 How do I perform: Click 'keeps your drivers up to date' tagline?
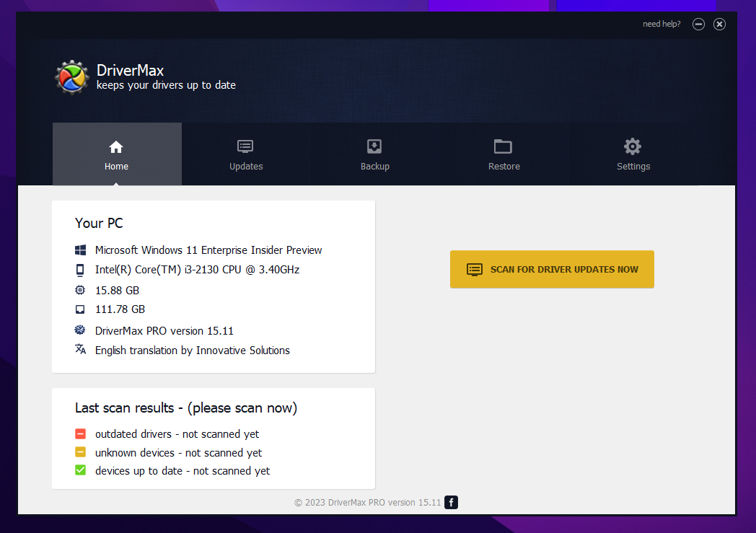(167, 85)
